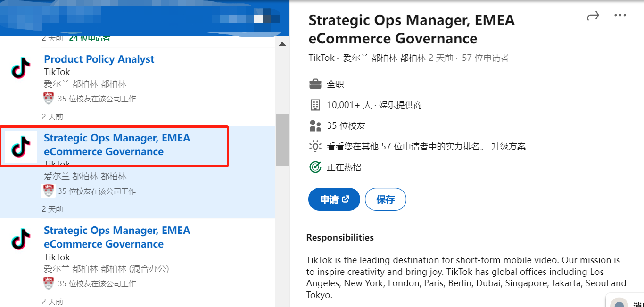Open the hybrid Strategic Ops Manager listing title

click(x=117, y=237)
